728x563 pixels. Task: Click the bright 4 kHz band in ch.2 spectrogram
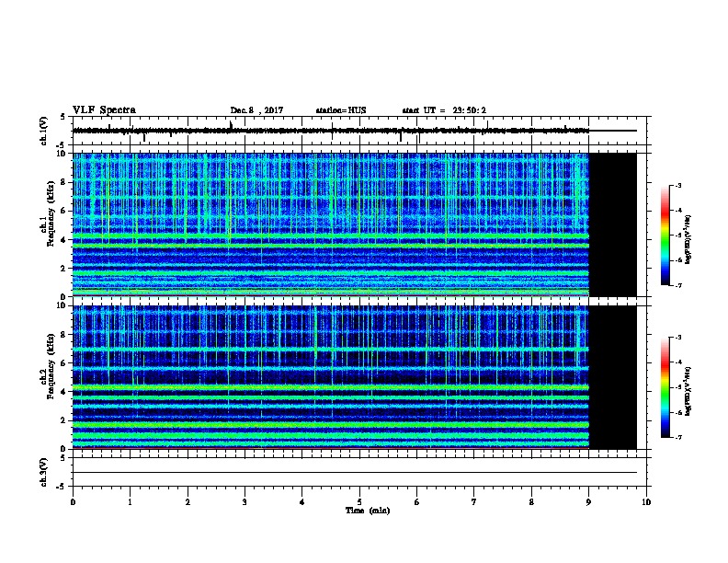tap(331, 387)
